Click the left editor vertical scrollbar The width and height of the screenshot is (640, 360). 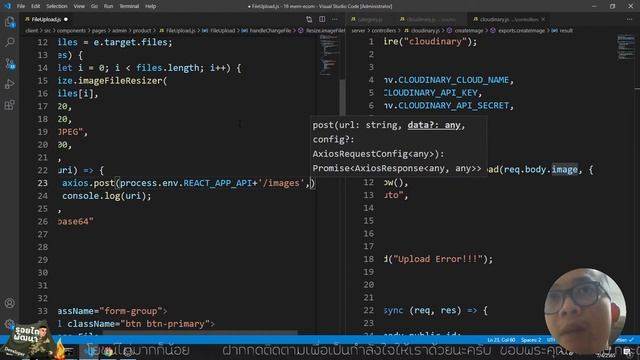[x=342, y=97]
